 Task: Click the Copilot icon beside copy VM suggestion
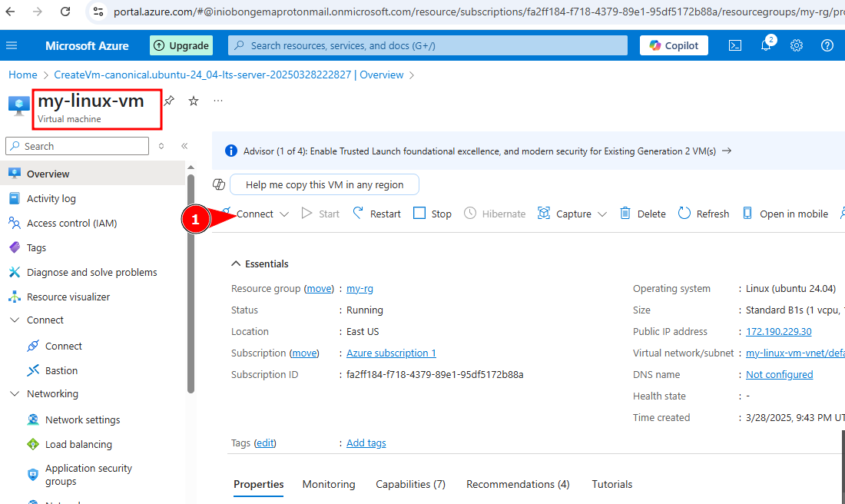tap(219, 184)
